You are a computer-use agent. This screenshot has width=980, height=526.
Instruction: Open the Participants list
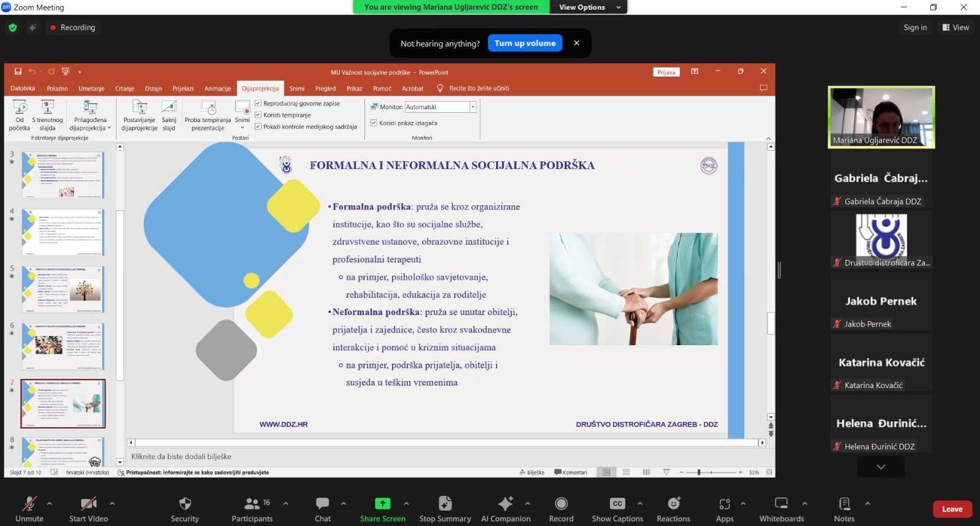pos(252,504)
